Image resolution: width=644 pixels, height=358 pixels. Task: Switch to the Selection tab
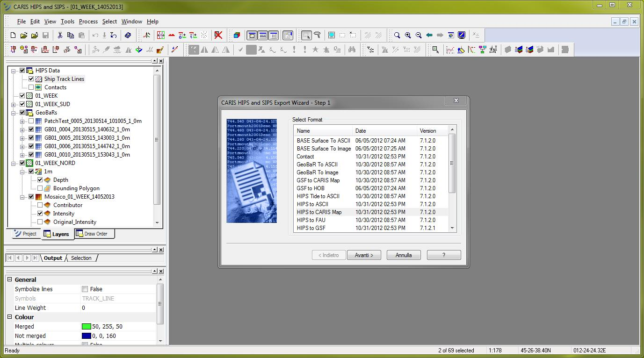point(81,258)
